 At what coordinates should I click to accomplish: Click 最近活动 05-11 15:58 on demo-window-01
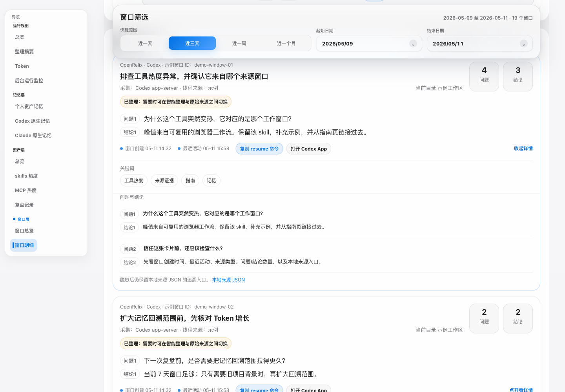(x=204, y=149)
